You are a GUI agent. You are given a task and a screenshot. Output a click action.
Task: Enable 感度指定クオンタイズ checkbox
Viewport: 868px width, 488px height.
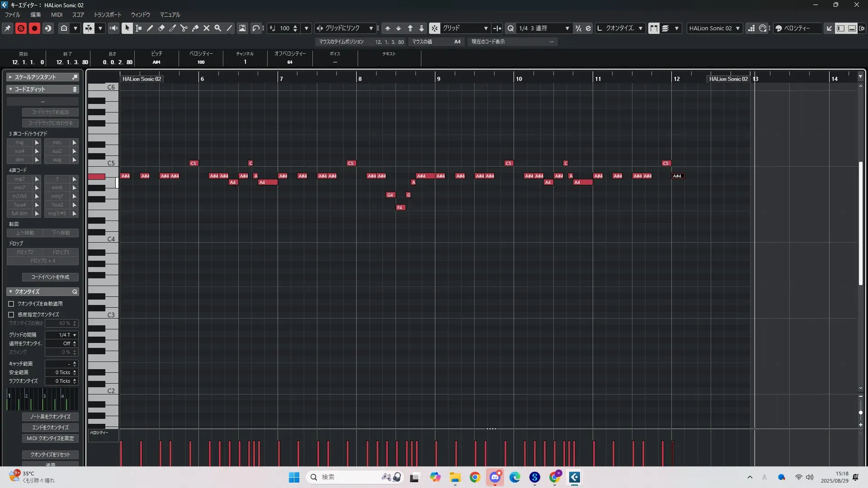pyautogui.click(x=11, y=314)
